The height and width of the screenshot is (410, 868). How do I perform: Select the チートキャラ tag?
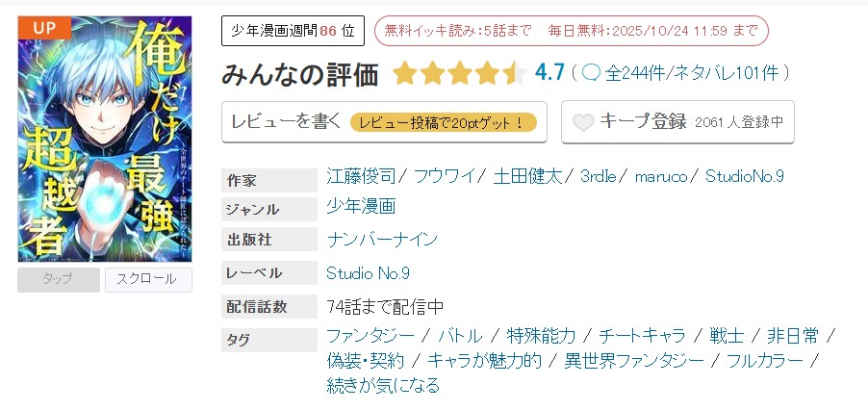(642, 336)
